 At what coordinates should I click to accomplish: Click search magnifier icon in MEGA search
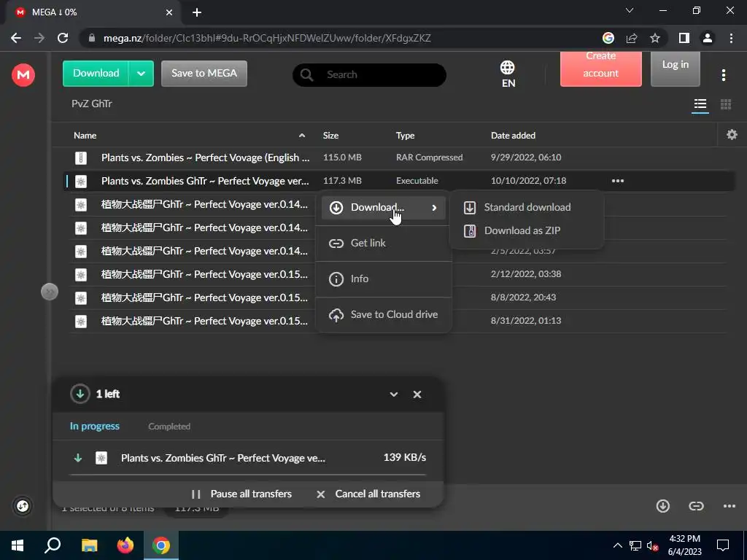coord(307,75)
